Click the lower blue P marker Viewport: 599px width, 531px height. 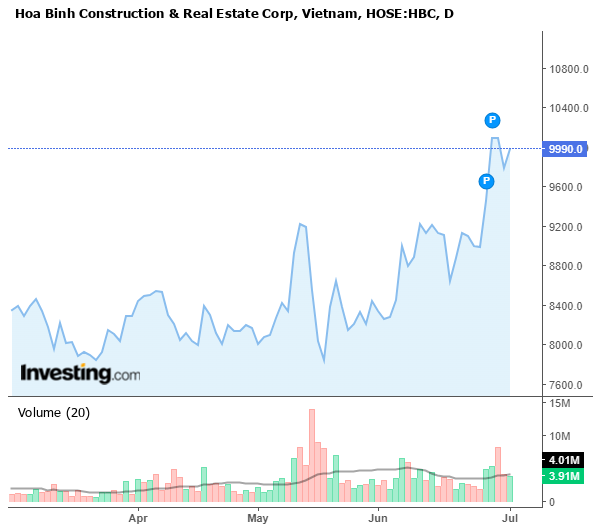(x=486, y=181)
